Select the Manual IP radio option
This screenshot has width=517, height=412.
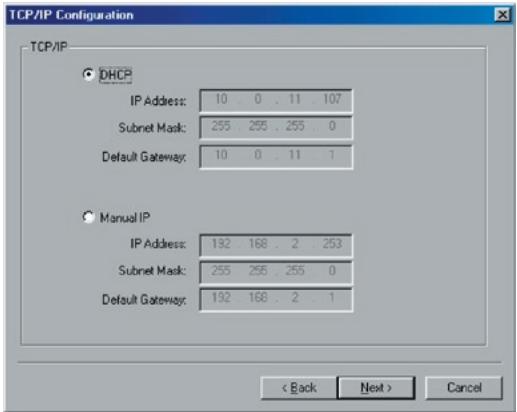(88, 217)
